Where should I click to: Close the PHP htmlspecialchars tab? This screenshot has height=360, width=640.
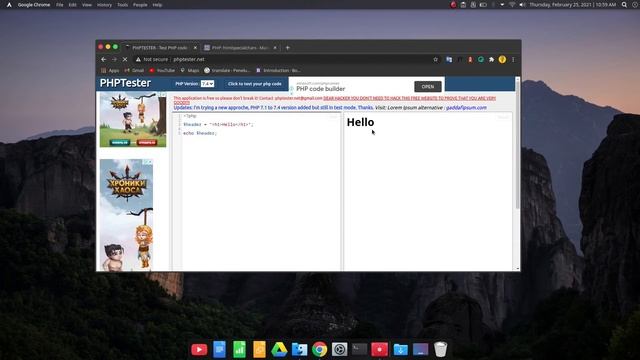[275, 48]
